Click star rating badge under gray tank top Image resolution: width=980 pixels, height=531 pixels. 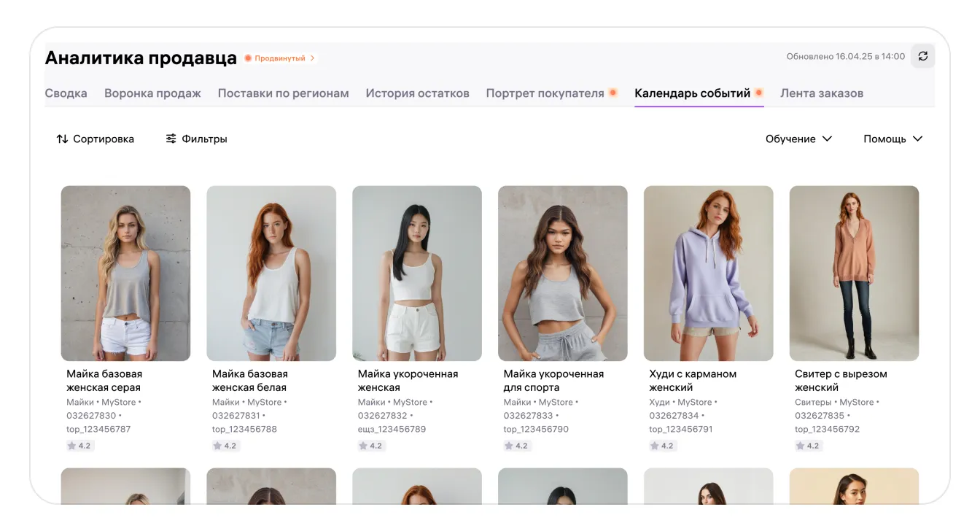pyautogui.click(x=79, y=446)
